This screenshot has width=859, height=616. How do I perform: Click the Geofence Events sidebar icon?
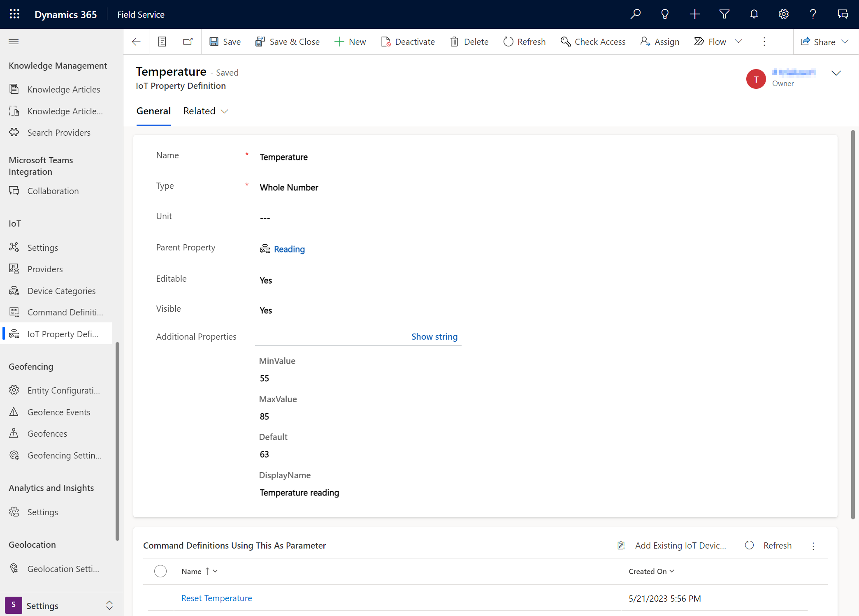tap(15, 412)
